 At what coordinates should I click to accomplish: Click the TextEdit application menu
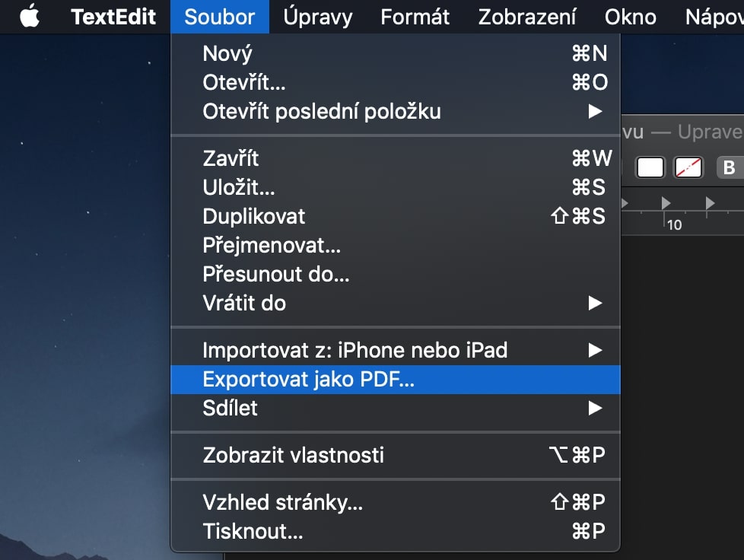pyautogui.click(x=113, y=16)
